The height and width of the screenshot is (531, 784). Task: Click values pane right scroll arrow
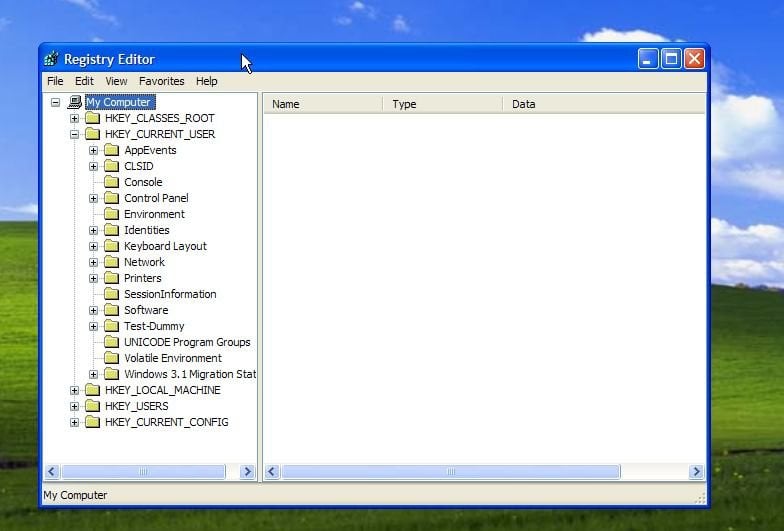click(696, 472)
